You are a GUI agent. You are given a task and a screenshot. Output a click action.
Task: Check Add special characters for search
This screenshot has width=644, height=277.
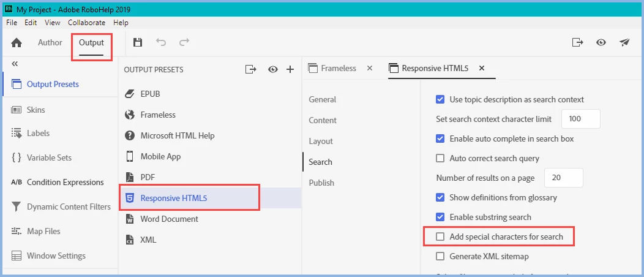click(440, 237)
